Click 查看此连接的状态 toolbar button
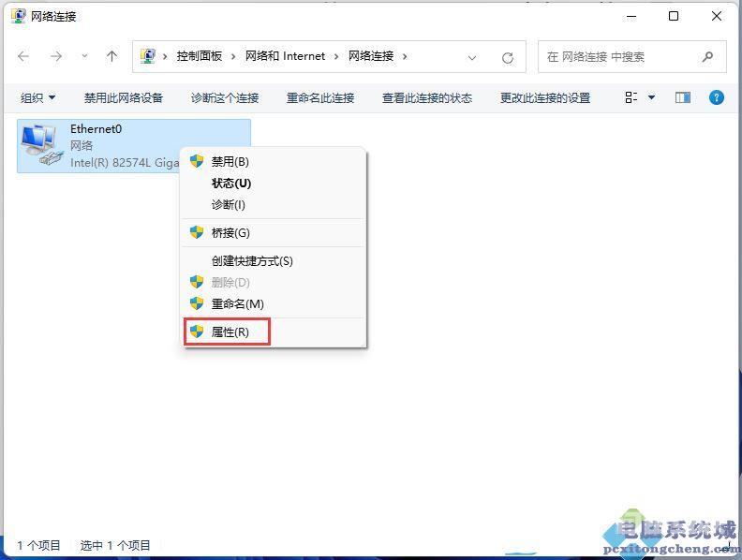Viewport: 742px width, 560px height. coord(427,98)
